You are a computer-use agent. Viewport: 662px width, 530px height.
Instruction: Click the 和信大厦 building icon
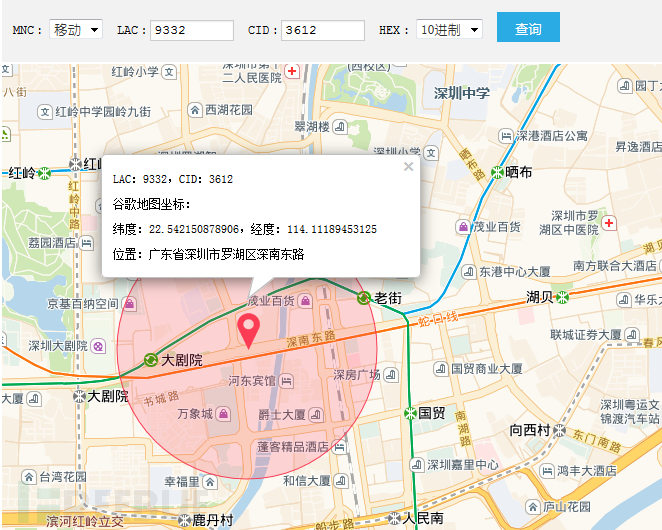point(341,481)
